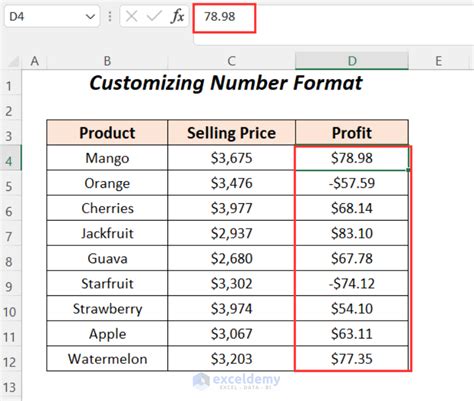Viewport: 474px width, 401px height.
Task: Select column C header
Action: click(231, 61)
